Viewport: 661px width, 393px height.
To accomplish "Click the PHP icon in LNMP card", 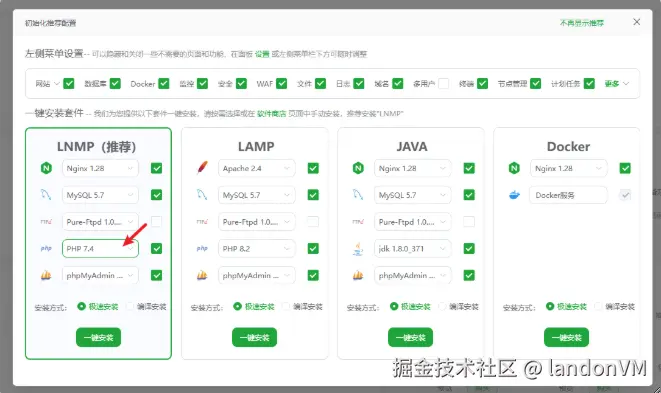I will [x=46, y=248].
